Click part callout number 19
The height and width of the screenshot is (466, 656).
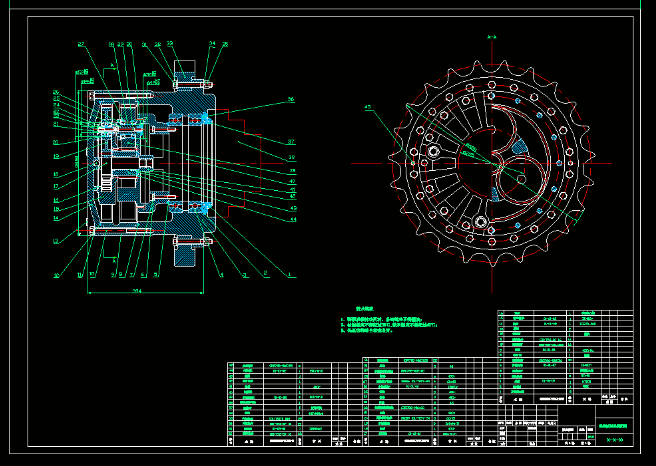56,157
